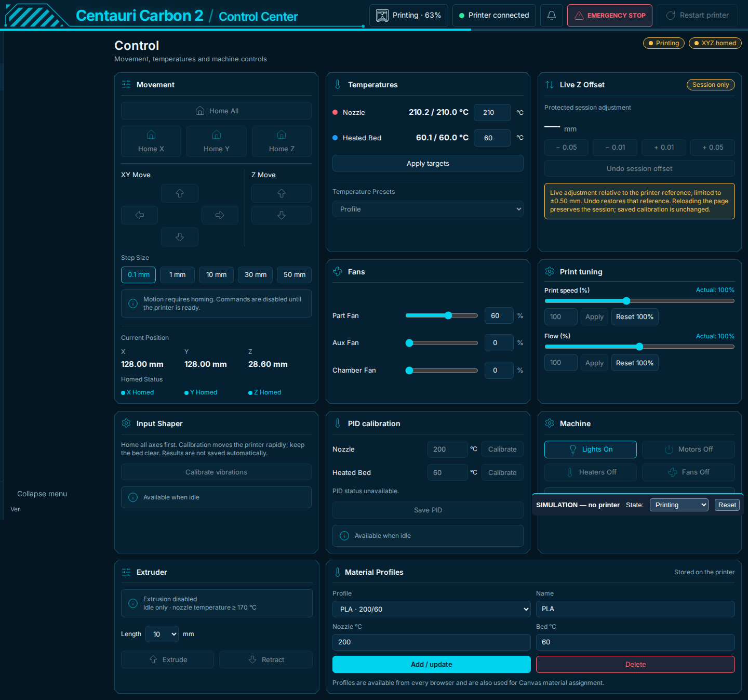Click the XY move up arrow
The image size is (748, 700).
coord(180,193)
